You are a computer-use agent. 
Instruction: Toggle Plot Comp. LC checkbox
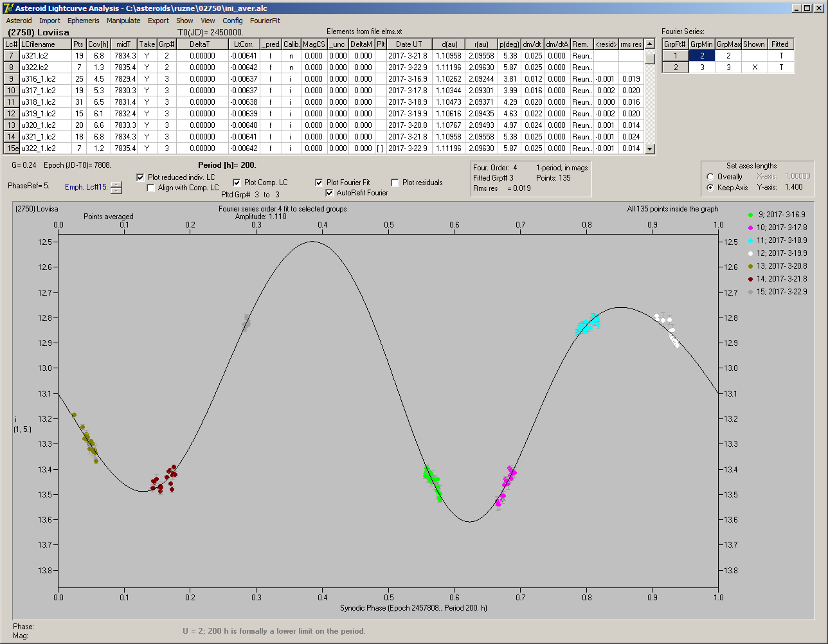[x=237, y=183]
